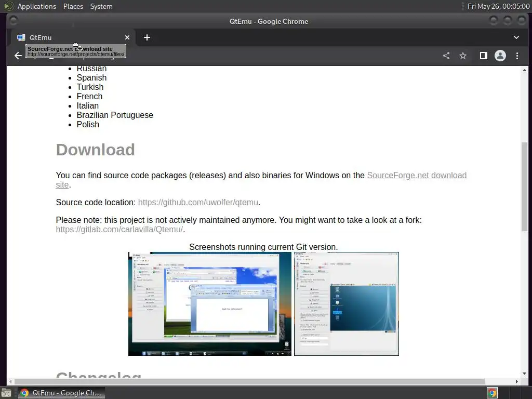Open Chrome three-dot menu
The width and height of the screenshot is (532, 399).
517,56
